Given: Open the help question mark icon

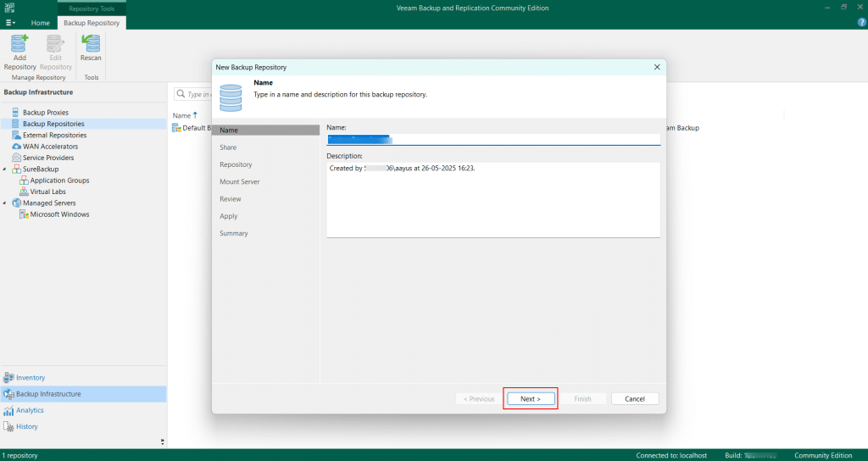Looking at the screenshot, I should coord(861,23).
